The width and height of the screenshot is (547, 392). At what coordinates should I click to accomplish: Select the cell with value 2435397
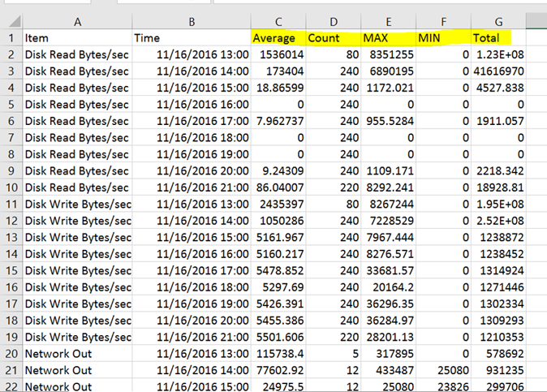coord(278,204)
